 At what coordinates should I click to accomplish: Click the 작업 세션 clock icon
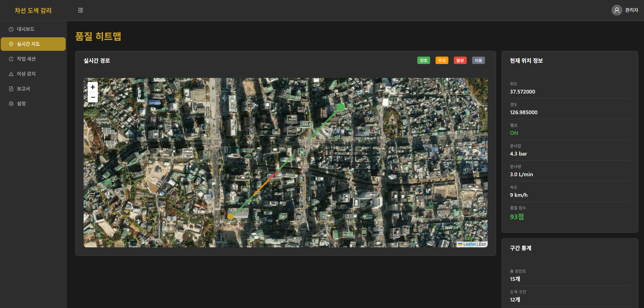(11, 59)
